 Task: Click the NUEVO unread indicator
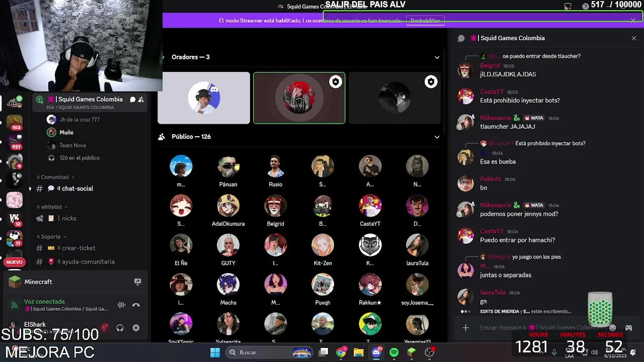[x=15, y=262]
